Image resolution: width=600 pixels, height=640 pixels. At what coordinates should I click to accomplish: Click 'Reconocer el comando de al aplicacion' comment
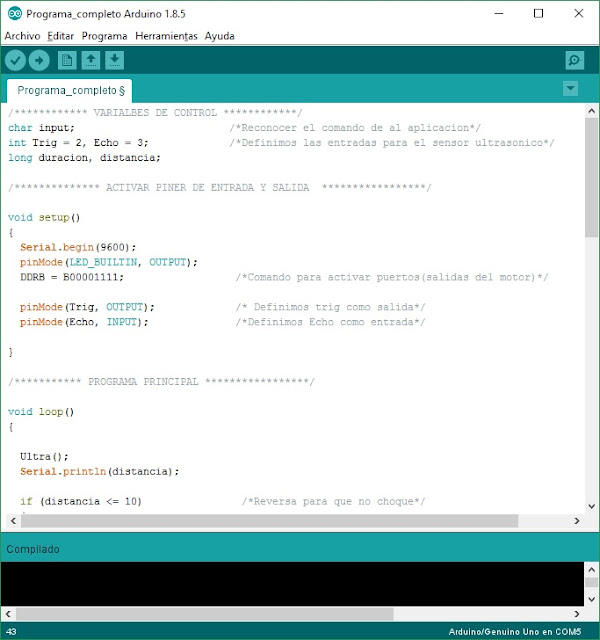355,128
